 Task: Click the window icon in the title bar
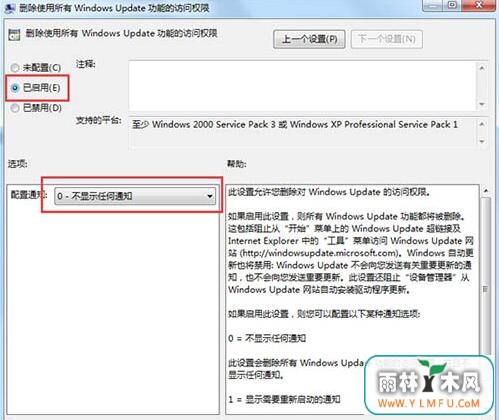pos(9,7)
